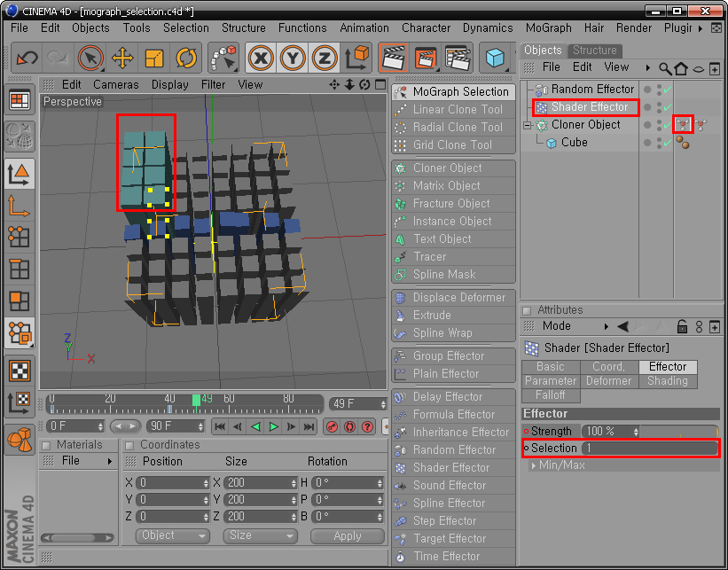
Task: Go to the start of animation
Action: point(220,426)
